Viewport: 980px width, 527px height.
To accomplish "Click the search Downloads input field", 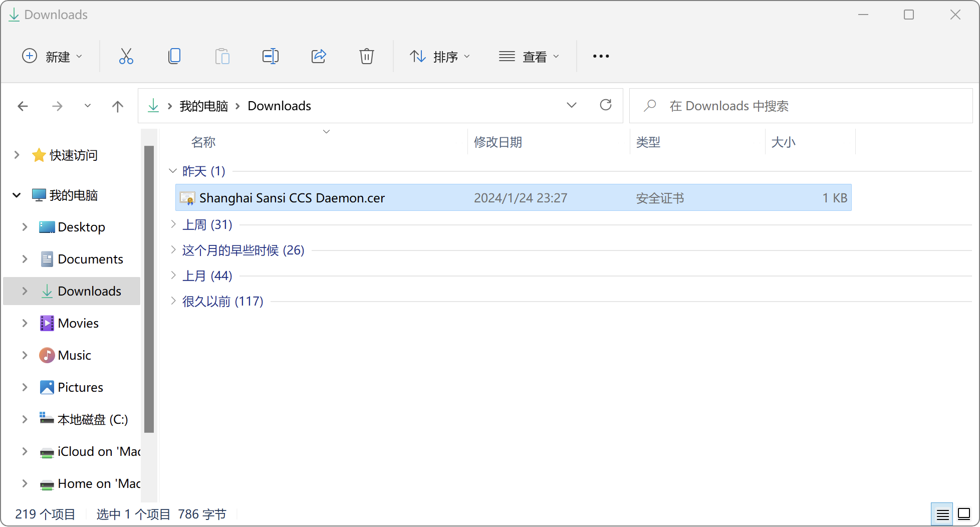I will coord(801,106).
